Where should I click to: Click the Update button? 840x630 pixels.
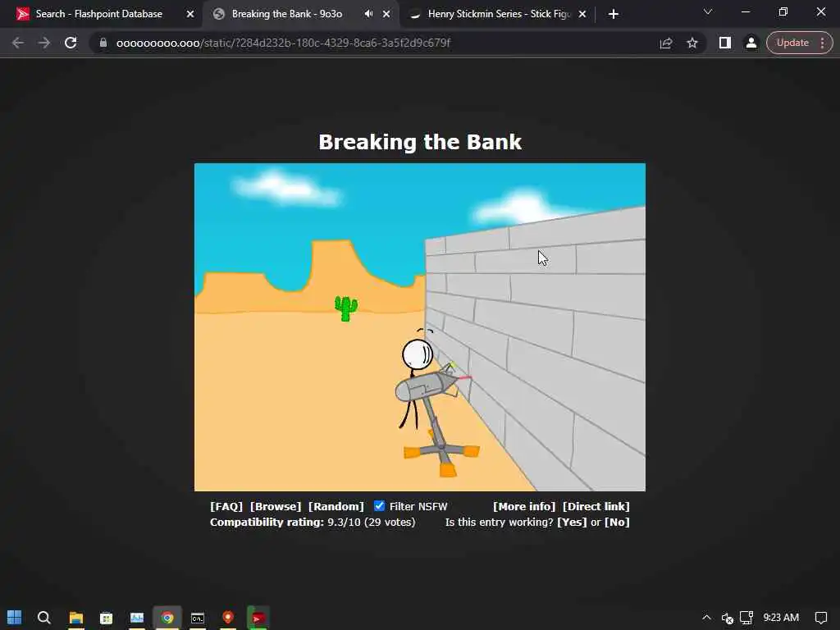792,43
